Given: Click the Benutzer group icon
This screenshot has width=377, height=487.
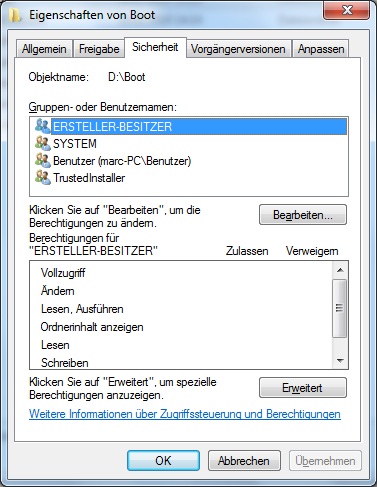Looking at the screenshot, I should [x=43, y=161].
